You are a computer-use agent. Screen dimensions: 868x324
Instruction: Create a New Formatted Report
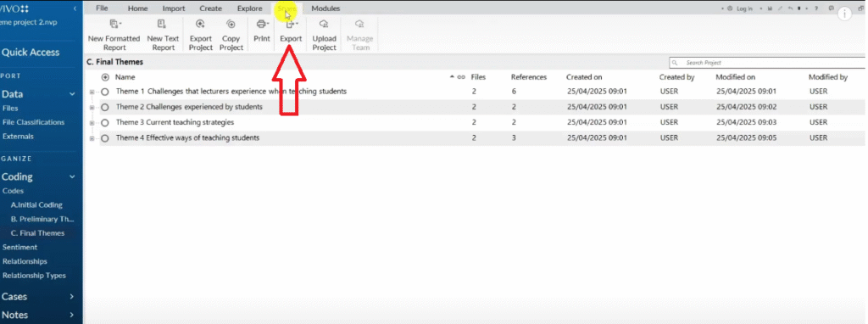114,35
